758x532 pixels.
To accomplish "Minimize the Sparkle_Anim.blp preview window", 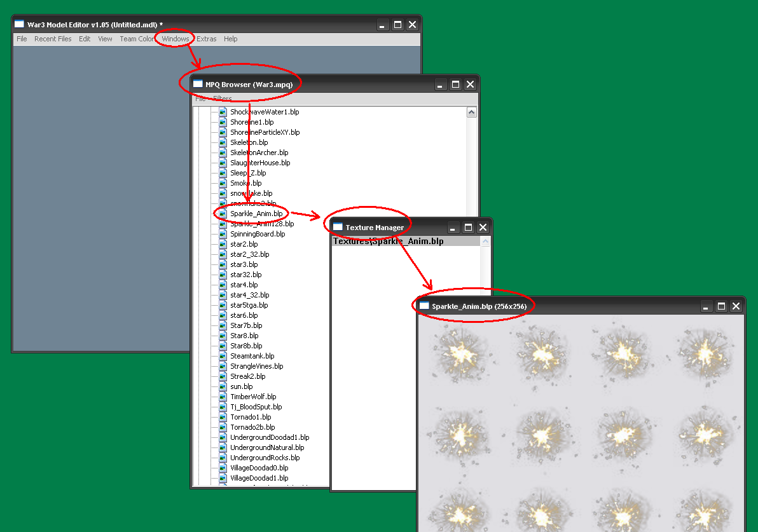I will click(706, 306).
